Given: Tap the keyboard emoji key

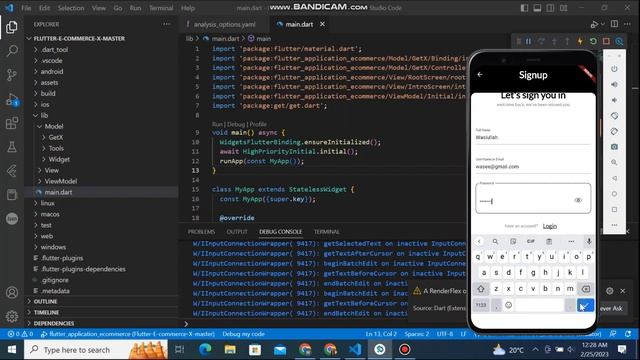Looking at the screenshot, I should pos(509,305).
